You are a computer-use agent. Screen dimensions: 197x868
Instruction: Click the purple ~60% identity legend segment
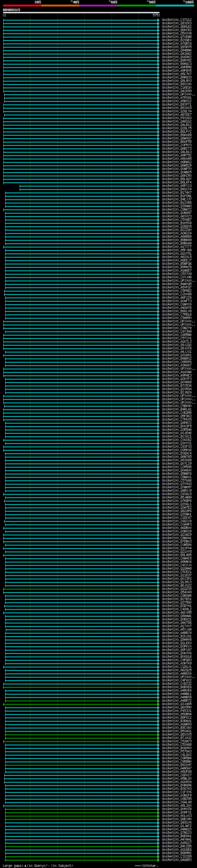tap(99, 6)
